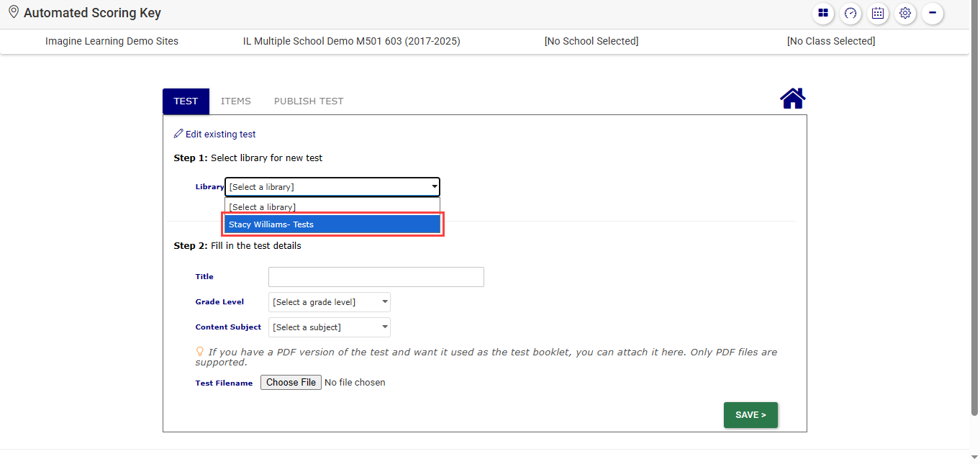Viewport: 980px width, 464px height.
Task: Select the TEST tab
Action: pyautogui.click(x=186, y=101)
